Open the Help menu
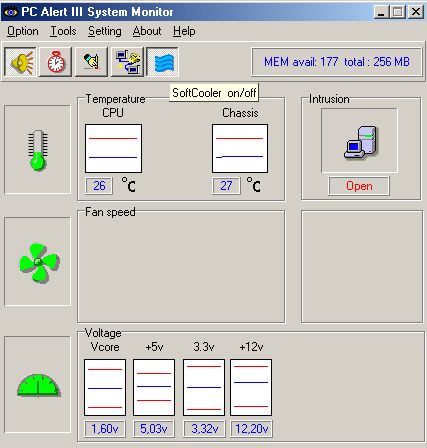 coord(184,31)
